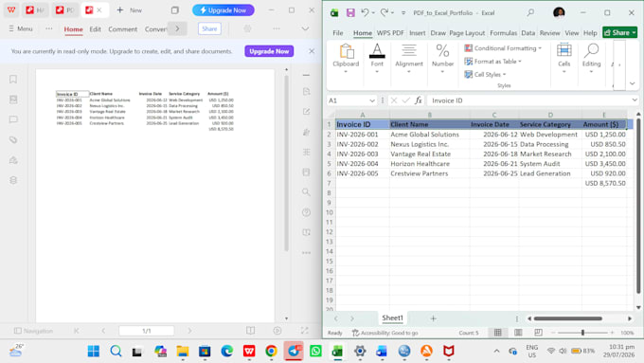Image resolution: width=644 pixels, height=363 pixels.
Task: Open the WPS PDF tab in Excel
Action: coord(390,33)
